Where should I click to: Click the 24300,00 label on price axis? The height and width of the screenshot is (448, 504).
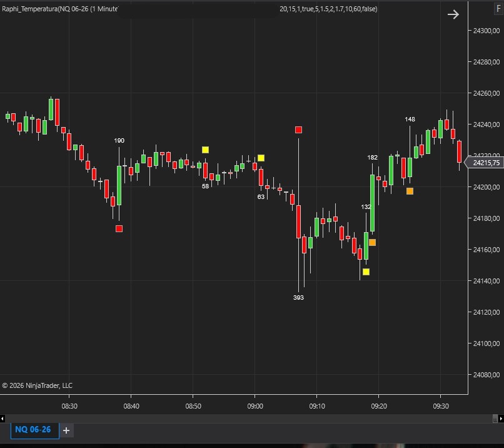coord(486,31)
